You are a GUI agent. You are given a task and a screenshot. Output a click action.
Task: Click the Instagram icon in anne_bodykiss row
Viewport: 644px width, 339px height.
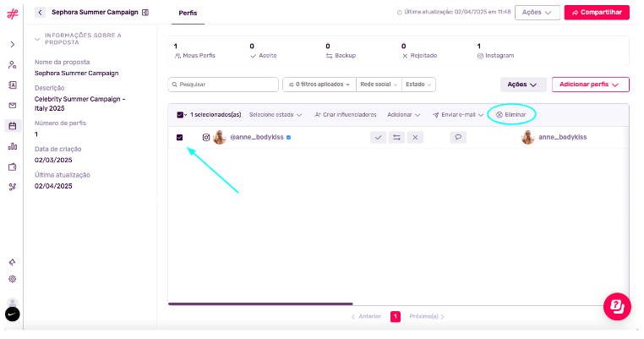click(206, 137)
